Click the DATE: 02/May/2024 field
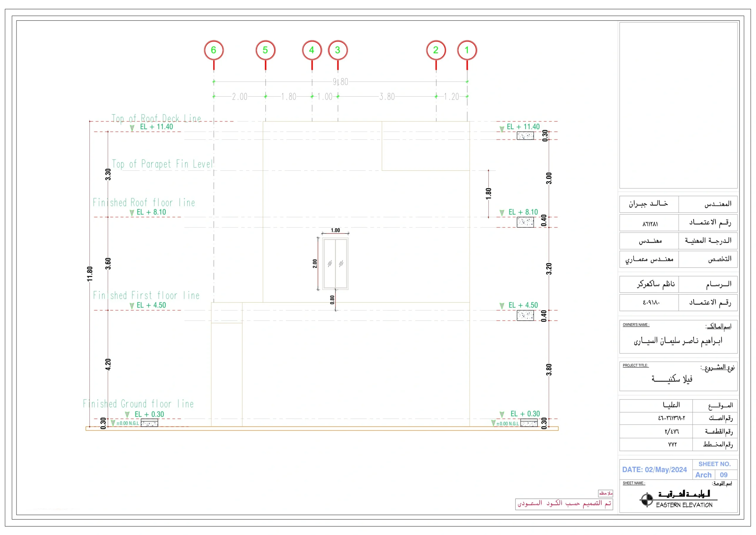The width and height of the screenshot is (756, 535). [654, 470]
